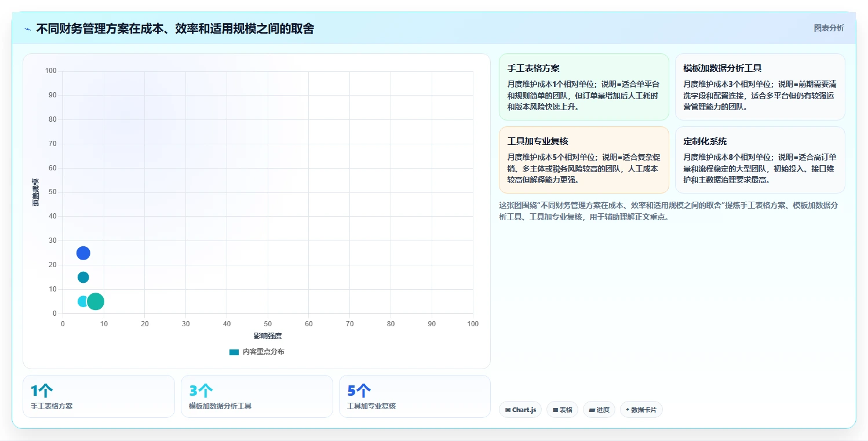
Task: Click the 表格 tag
Action: click(562, 410)
